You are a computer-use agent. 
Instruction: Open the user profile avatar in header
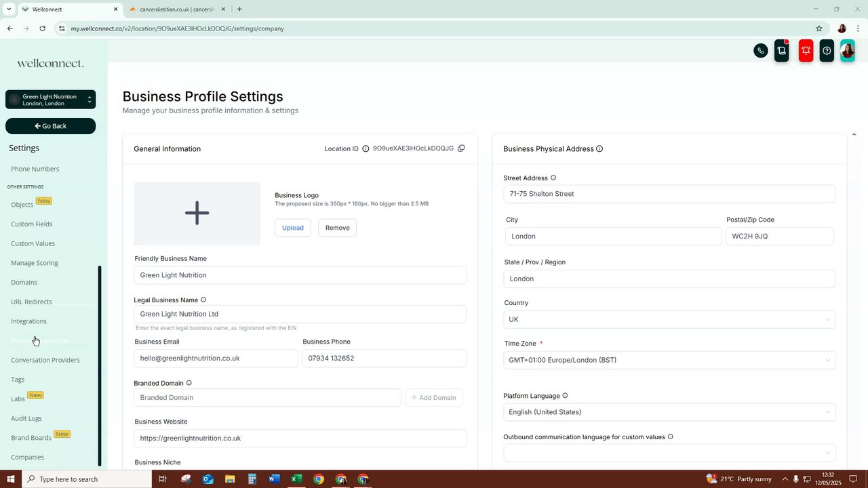coord(848,51)
